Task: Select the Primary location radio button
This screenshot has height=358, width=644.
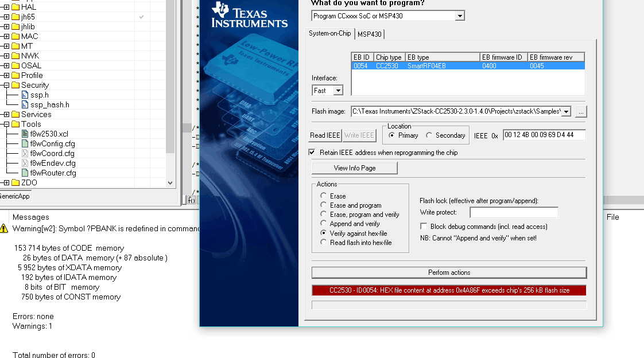Action: point(392,135)
